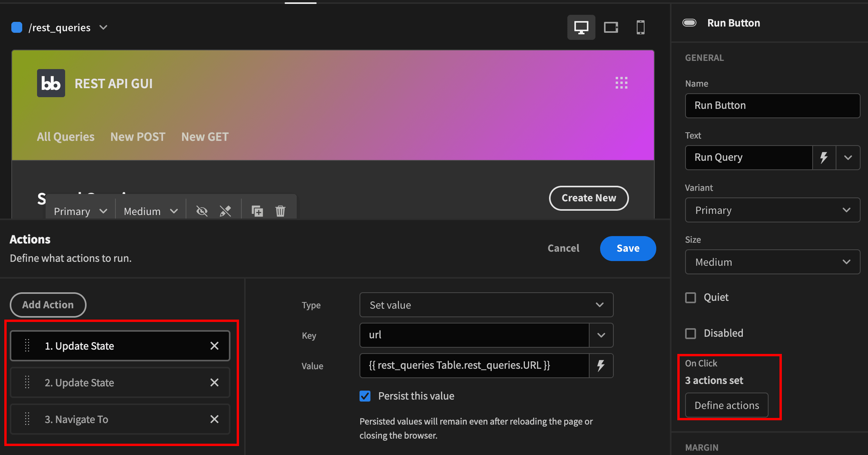Grab drag handle of 3. Navigate To

click(27, 419)
